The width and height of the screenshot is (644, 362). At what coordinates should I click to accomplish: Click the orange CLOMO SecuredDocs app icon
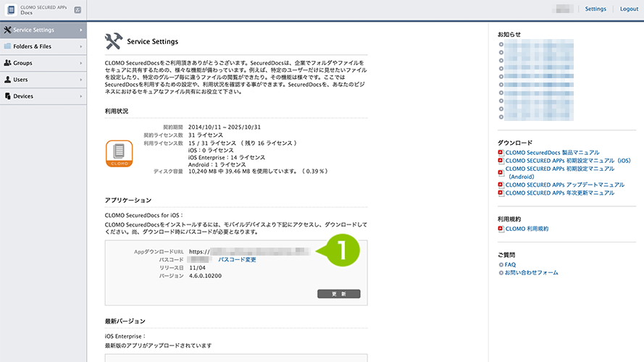pyautogui.click(x=119, y=153)
